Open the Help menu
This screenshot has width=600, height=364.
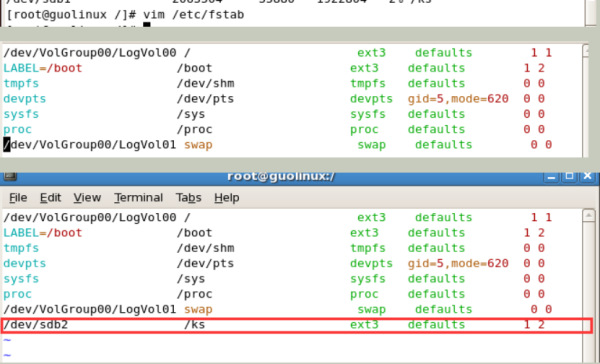tap(227, 198)
